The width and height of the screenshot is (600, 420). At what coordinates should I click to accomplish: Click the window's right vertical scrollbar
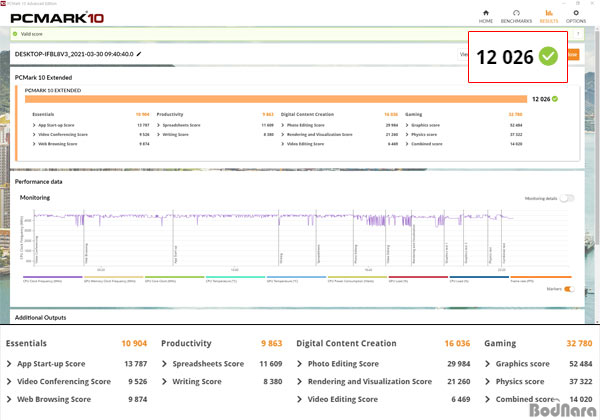(597, 138)
